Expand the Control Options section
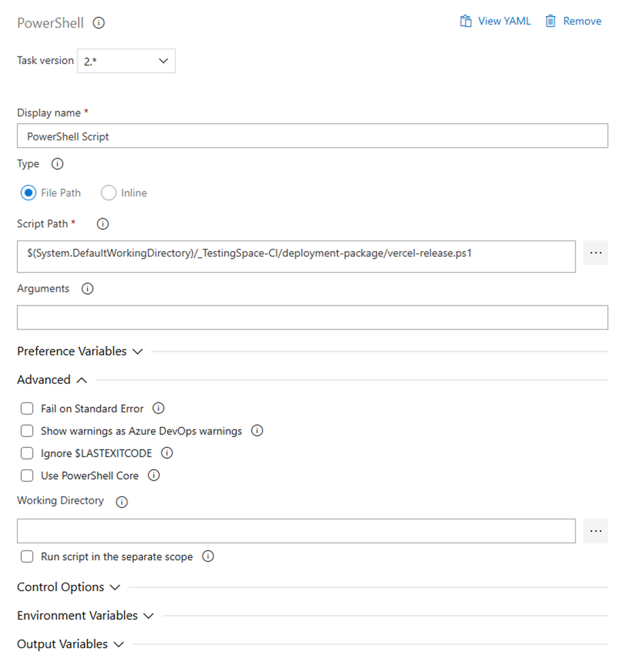 click(68, 587)
